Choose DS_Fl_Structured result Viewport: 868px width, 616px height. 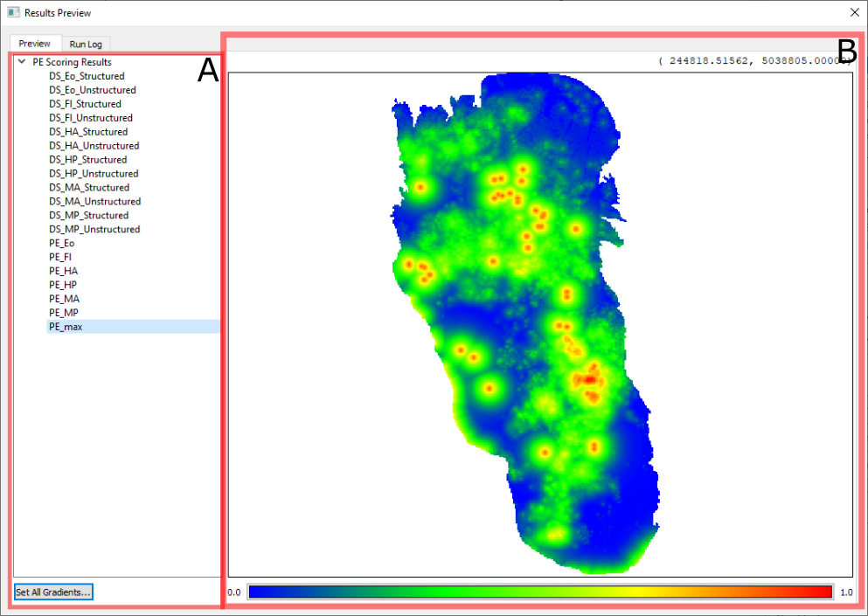[86, 103]
